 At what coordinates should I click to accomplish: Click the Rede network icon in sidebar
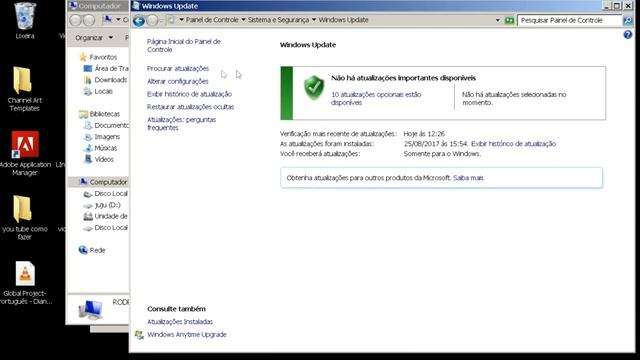(x=83, y=250)
